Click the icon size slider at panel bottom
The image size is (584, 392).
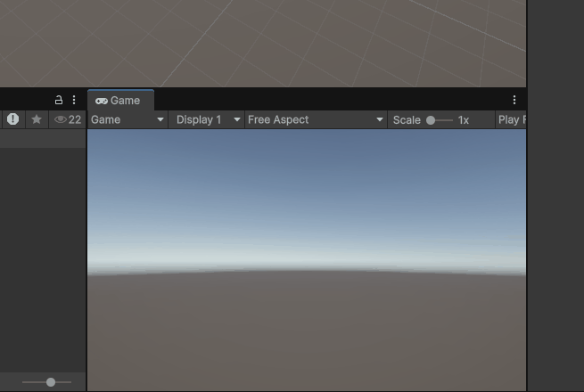click(51, 382)
